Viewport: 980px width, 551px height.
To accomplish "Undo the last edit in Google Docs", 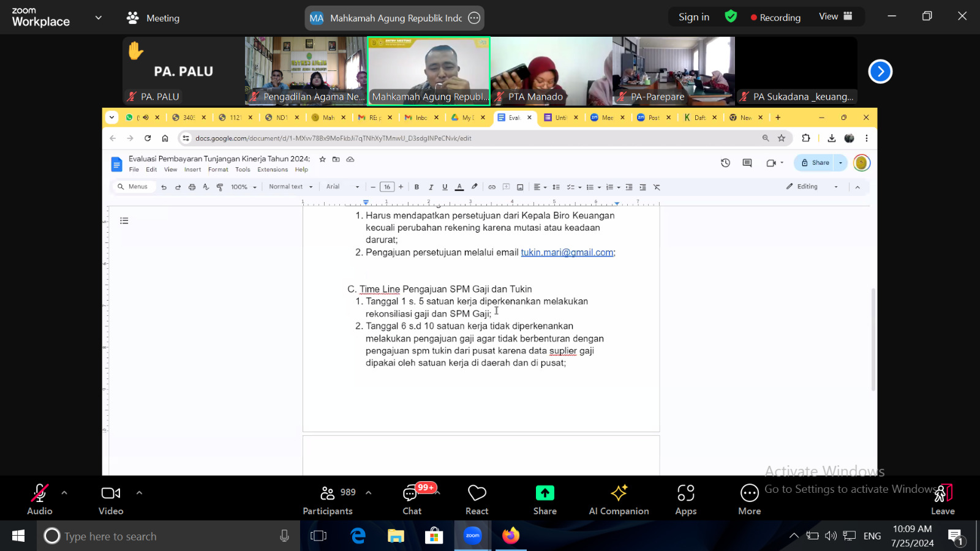I will [164, 187].
